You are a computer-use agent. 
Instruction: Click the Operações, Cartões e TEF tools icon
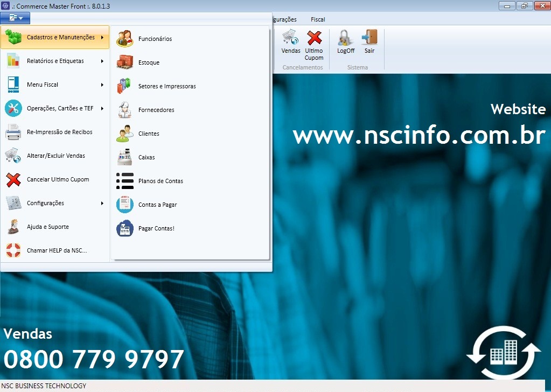click(13, 108)
